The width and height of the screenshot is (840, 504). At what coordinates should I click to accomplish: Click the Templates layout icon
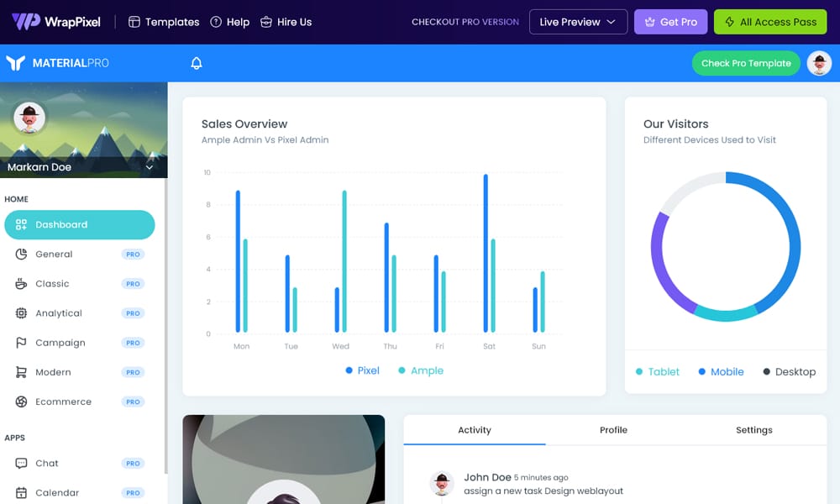[134, 22]
